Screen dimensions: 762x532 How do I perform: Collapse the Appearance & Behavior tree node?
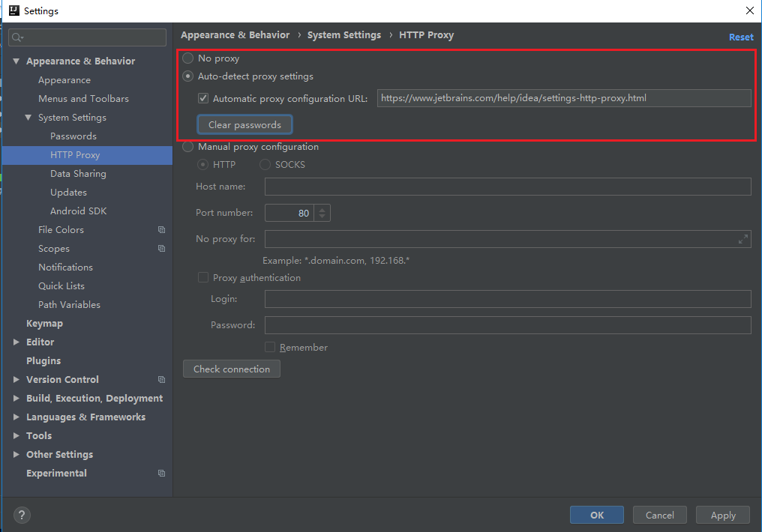(16, 61)
